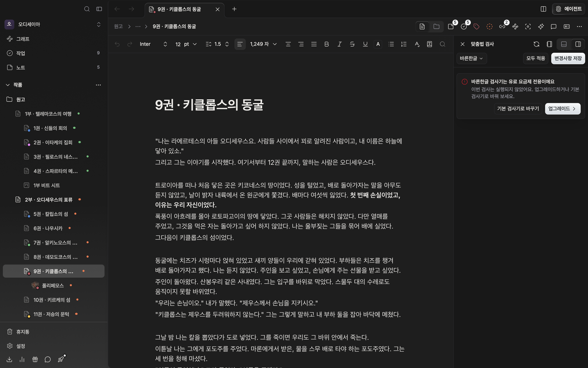The height and width of the screenshot is (368, 588).
Task: Open the 작품 section more options
Action: coord(98,85)
